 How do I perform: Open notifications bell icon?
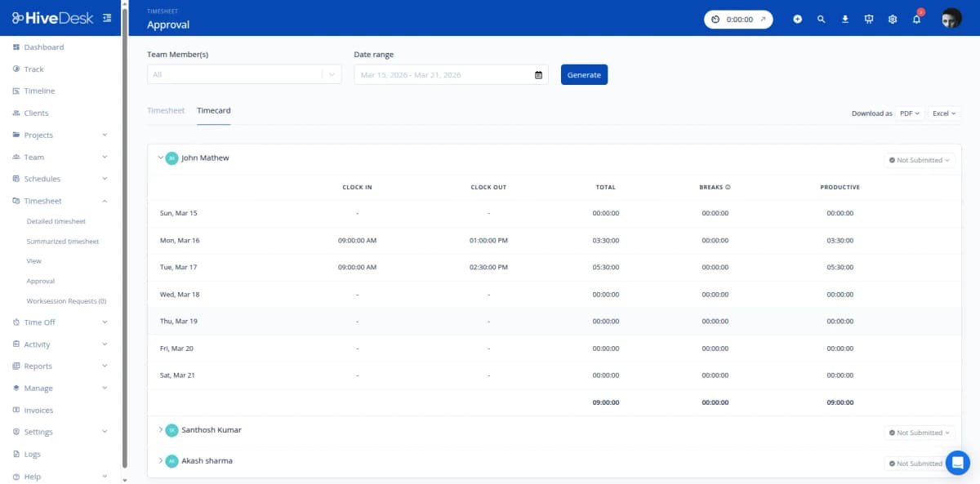point(915,18)
